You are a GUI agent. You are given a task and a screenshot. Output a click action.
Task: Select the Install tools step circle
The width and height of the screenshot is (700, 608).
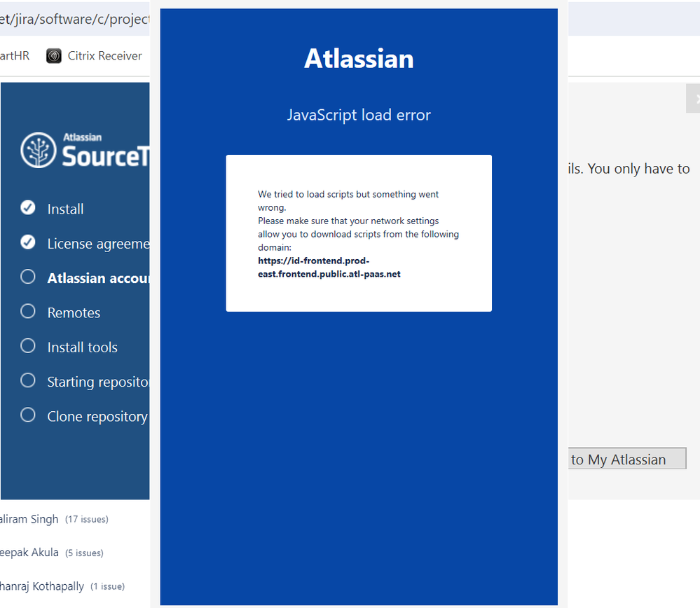pos(28,346)
